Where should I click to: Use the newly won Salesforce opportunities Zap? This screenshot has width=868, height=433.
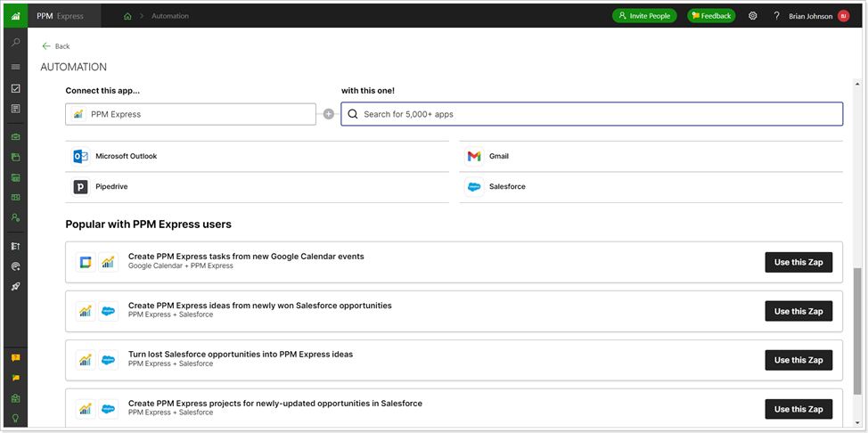(798, 311)
